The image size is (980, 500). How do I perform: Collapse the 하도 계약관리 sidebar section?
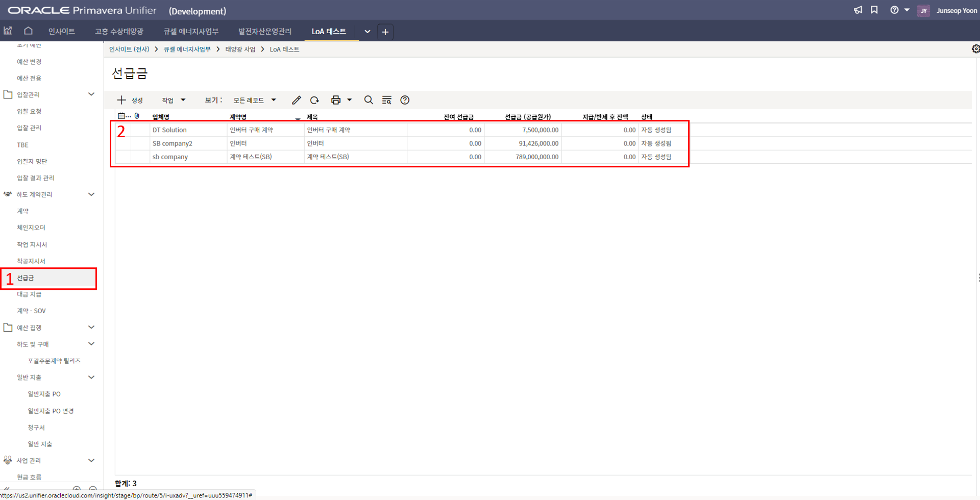91,194
